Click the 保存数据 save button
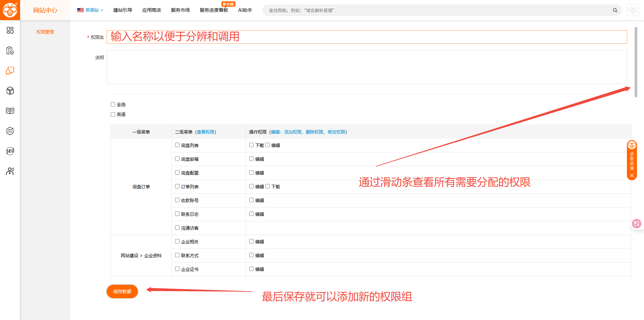 (122, 291)
